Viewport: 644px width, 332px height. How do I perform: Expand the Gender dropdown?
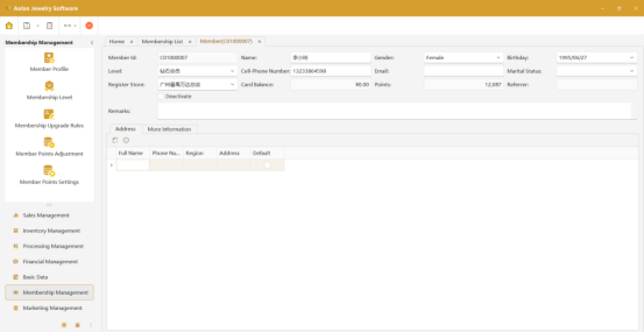point(498,58)
